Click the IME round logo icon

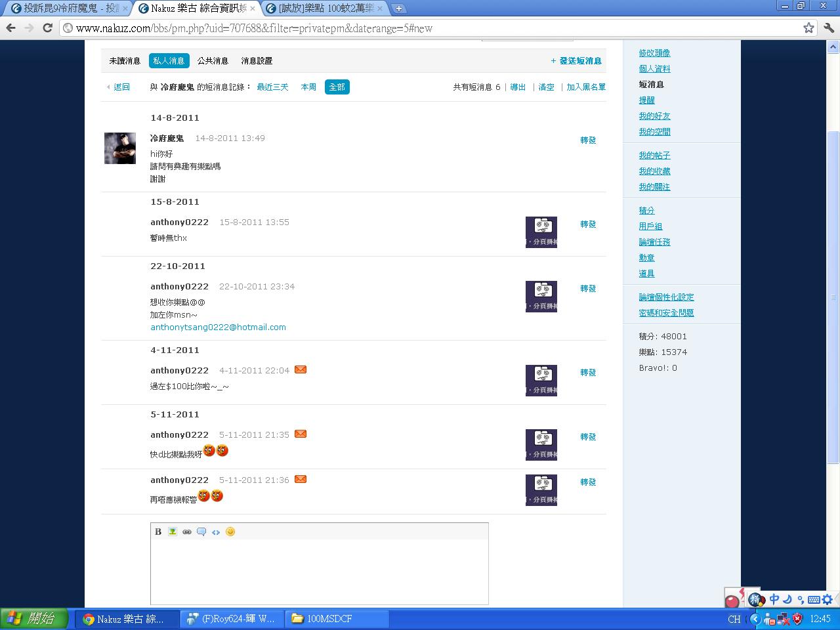click(757, 599)
